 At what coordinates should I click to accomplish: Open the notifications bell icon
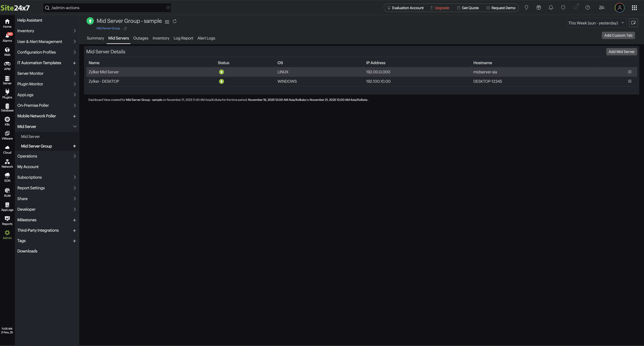[551, 8]
